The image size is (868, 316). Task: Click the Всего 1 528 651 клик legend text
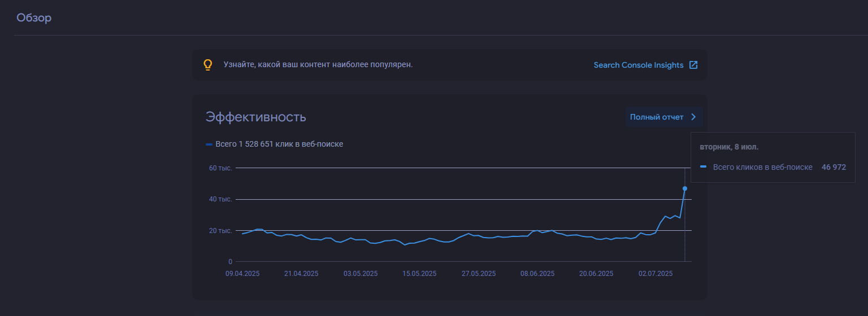click(x=279, y=144)
